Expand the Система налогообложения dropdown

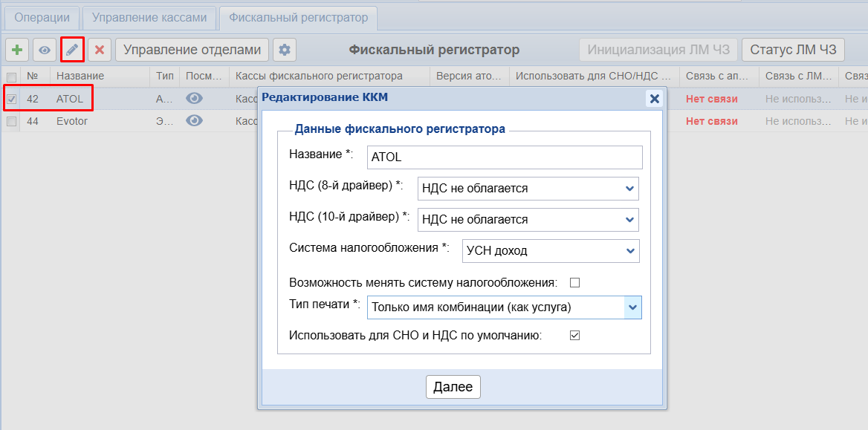click(x=550, y=251)
